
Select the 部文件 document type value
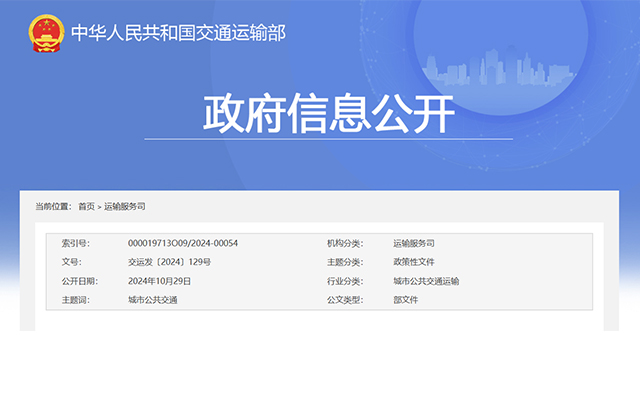pyautogui.click(x=406, y=300)
